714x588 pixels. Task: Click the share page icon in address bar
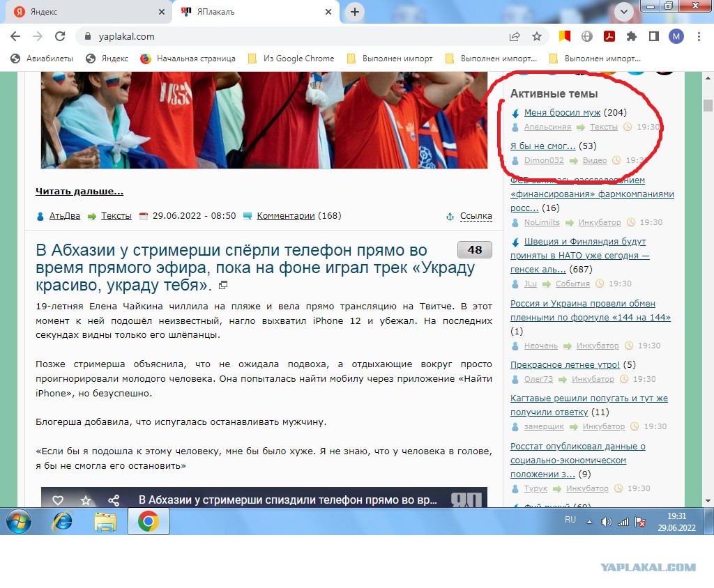(x=515, y=36)
